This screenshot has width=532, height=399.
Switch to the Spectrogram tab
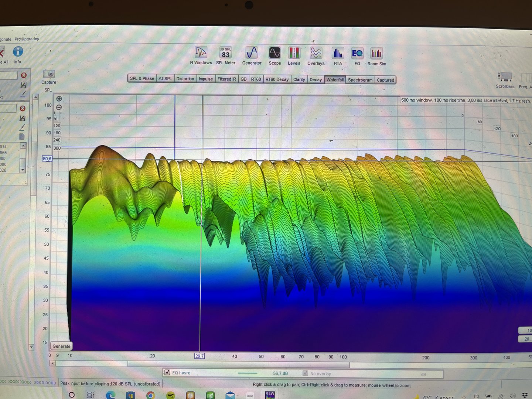360,80
